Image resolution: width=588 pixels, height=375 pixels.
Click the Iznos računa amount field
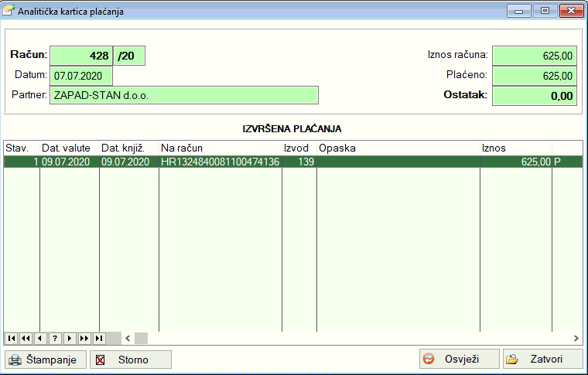pos(534,56)
